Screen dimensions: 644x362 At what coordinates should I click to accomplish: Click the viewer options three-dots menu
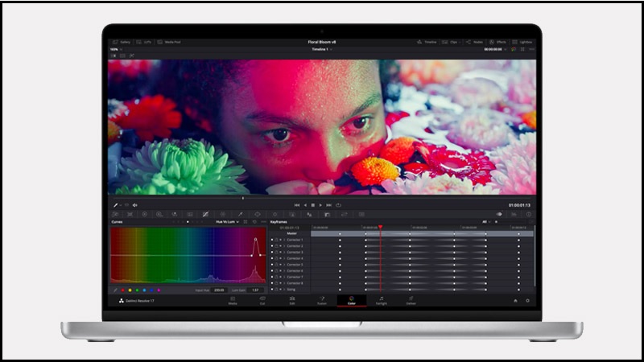[x=532, y=49]
